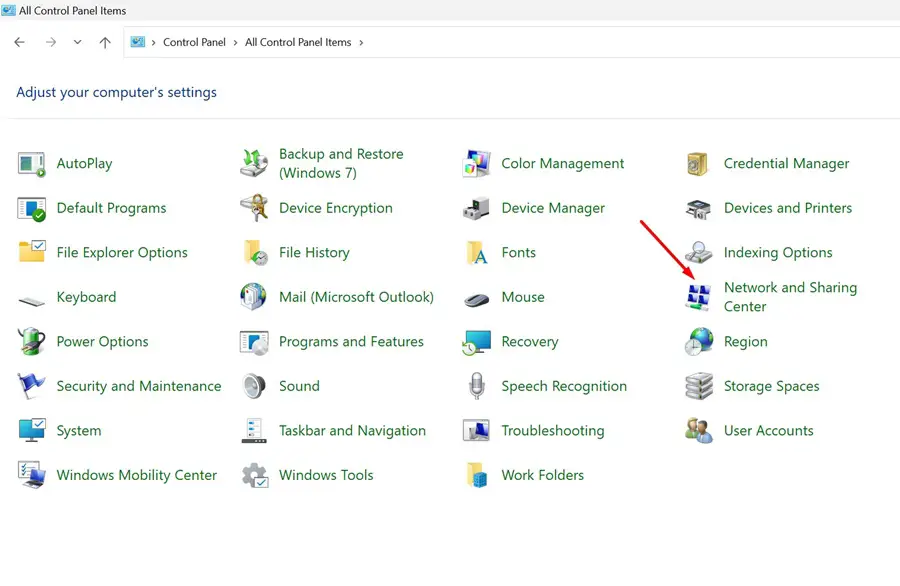Viewport: 900px width, 586px height.
Task: Open the User Accounts link
Action: [769, 430]
